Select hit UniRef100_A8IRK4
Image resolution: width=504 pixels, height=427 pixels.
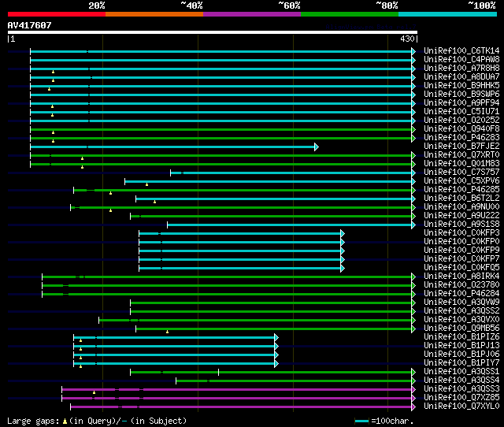pyautogui.click(x=461, y=277)
